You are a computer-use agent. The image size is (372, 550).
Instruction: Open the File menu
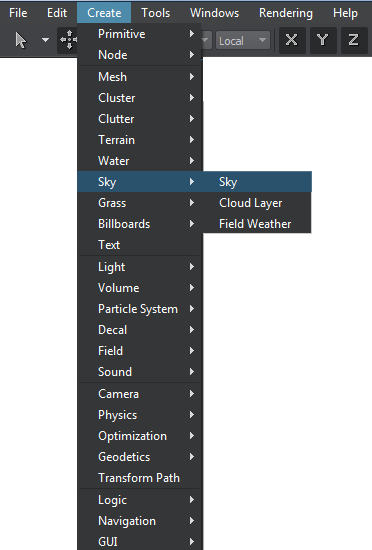click(18, 13)
